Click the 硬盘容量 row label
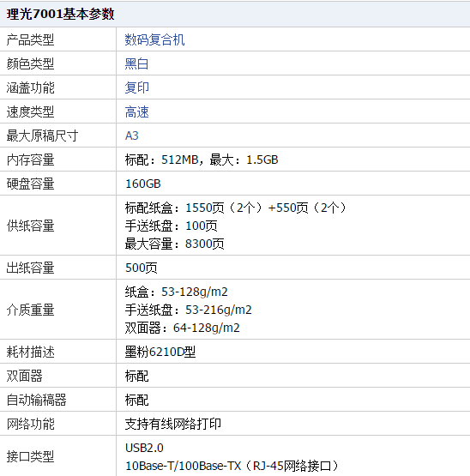This screenshot has height=476, width=470. point(30,184)
